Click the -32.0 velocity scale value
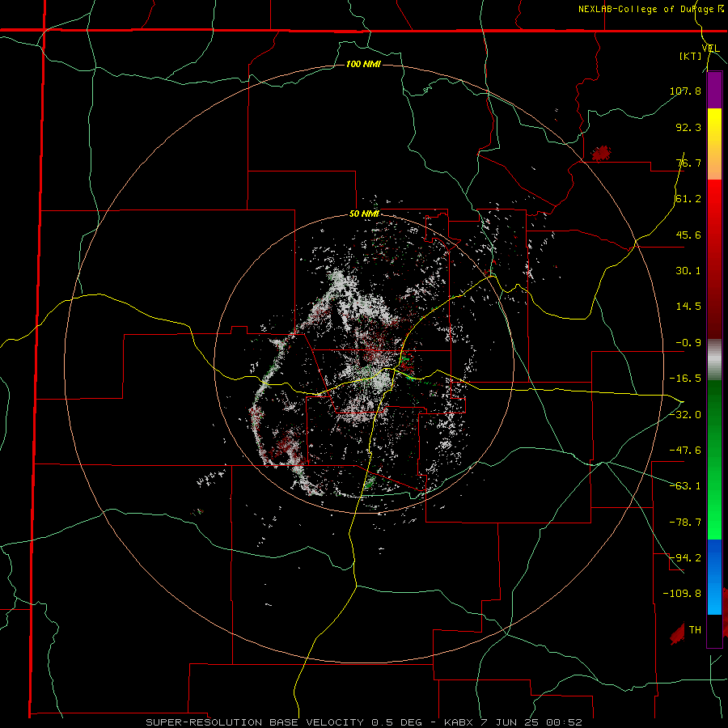This screenshot has height=728, width=728. point(685,415)
